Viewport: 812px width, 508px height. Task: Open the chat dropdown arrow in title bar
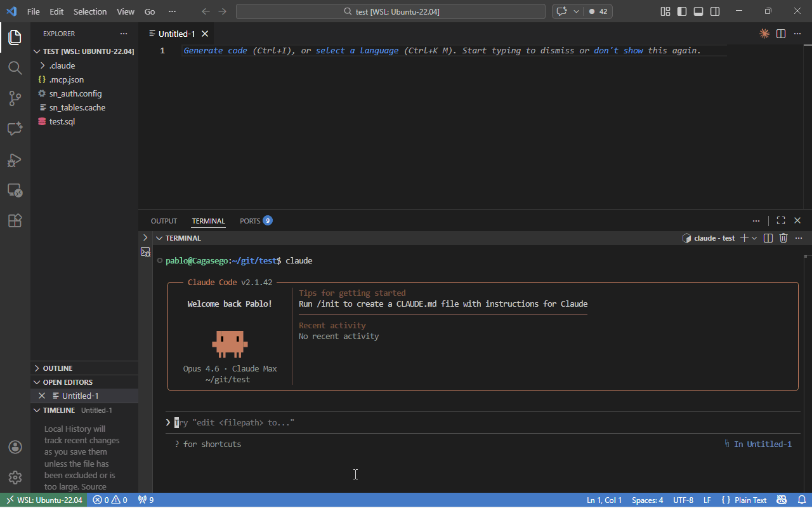pyautogui.click(x=576, y=11)
